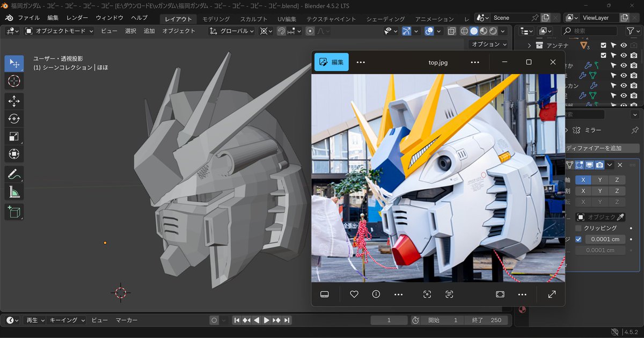
Task: Hide the アンテナ collection with eye icon
Action: tap(624, 46)
